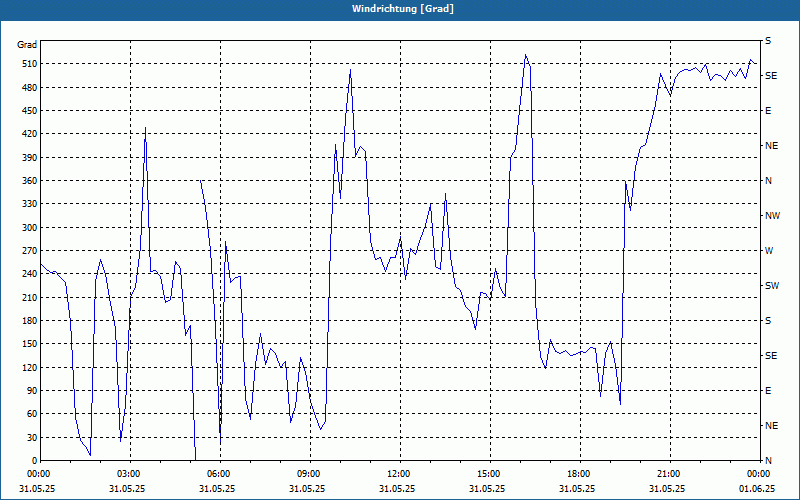
Task: Select the 480 left-axis value
Action: point(29,88)
